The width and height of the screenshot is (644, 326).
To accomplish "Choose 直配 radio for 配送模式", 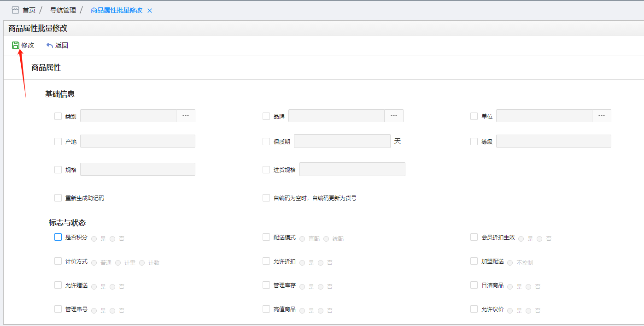I will pyautogui.click(x=302, y=239).
